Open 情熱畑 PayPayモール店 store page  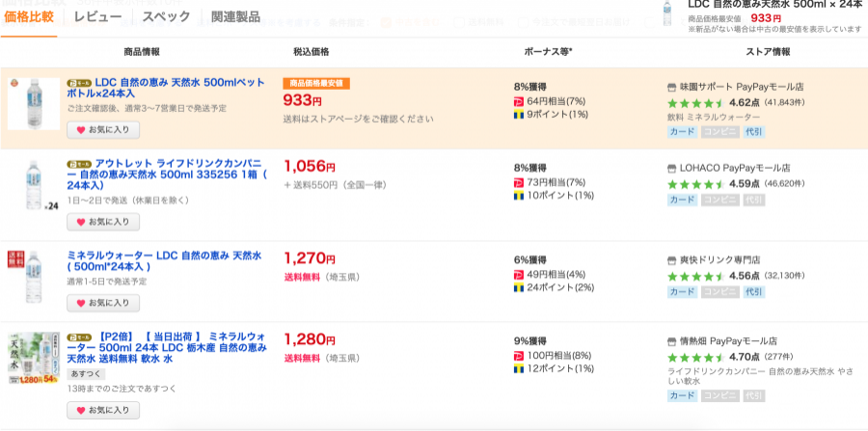pos(728,340)
